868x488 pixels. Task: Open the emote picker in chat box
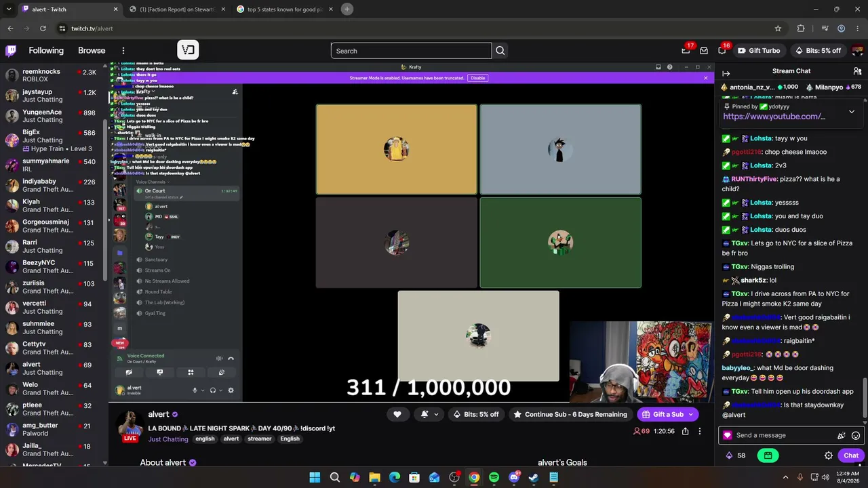pyautogui.click(x=856, y=436)
